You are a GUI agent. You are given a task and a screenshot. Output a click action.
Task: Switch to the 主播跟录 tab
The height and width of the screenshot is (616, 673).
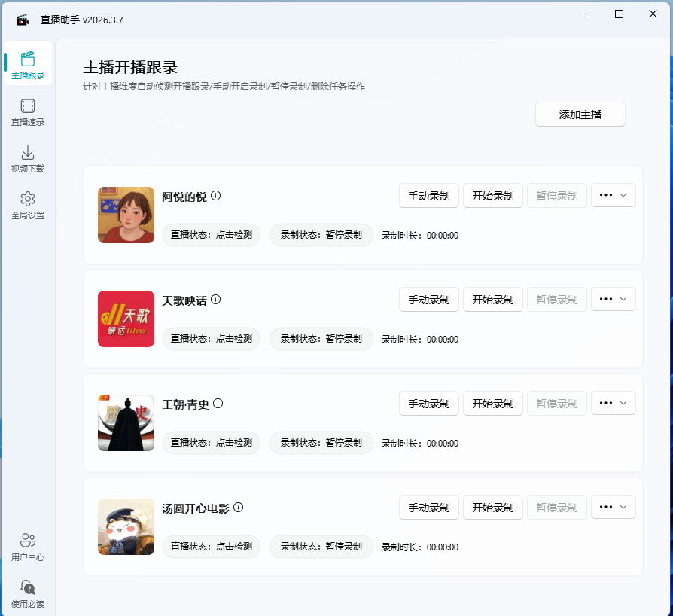[28, 64]
